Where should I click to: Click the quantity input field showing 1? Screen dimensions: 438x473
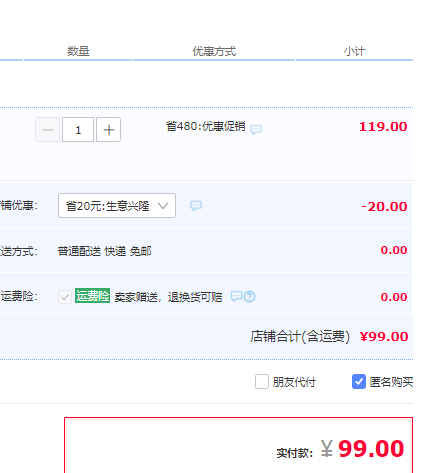(78, 130)
